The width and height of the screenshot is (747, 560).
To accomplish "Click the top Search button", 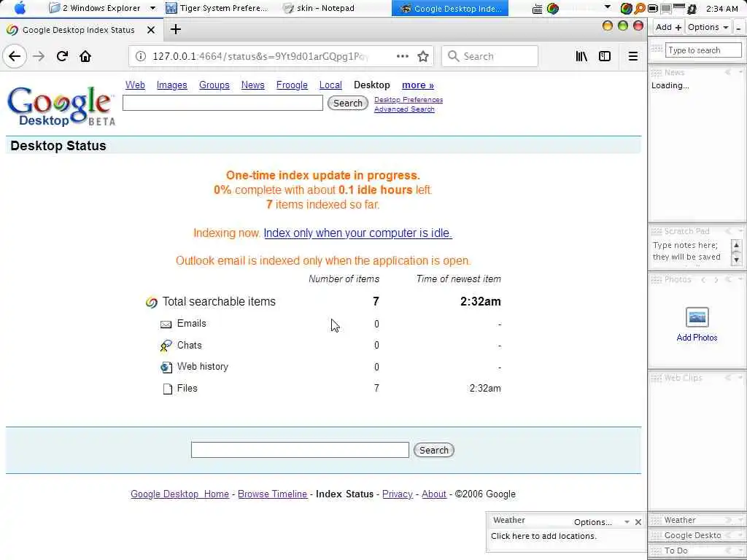I will 348,103.
